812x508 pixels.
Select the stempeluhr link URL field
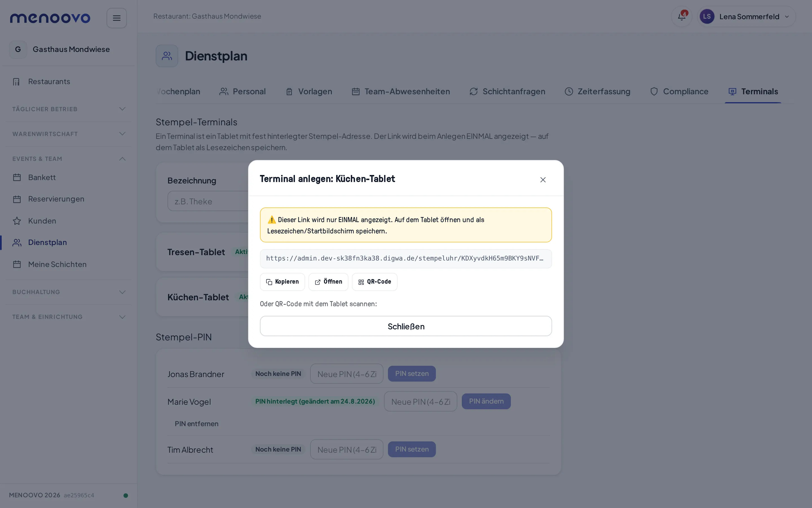tap(406, 258)
